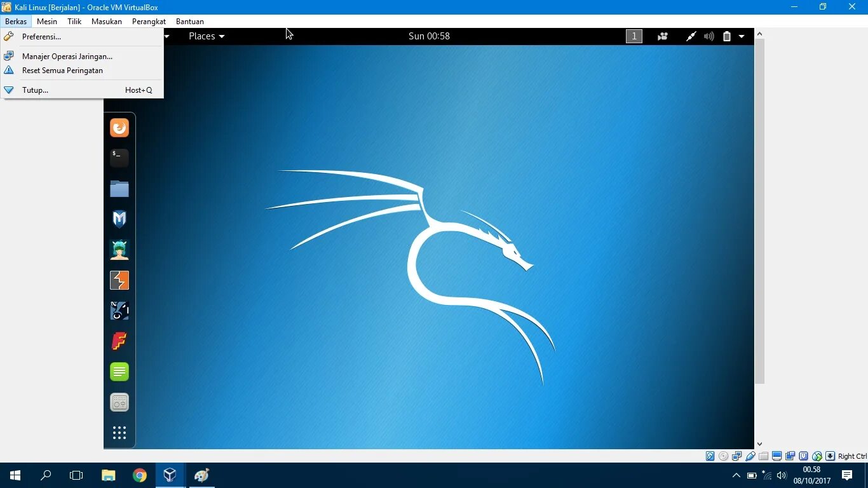Click the vertical scrollbar thumb
This screenshot has width=868, height=488.
(759, 211)
